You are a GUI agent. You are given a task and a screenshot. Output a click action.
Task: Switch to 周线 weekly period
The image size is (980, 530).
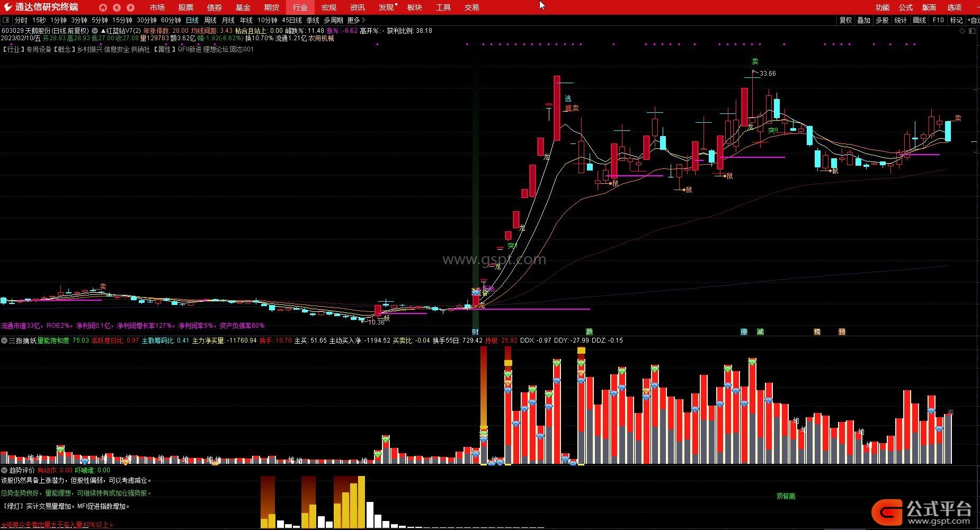pyautogui.click(x=210, y=20)
